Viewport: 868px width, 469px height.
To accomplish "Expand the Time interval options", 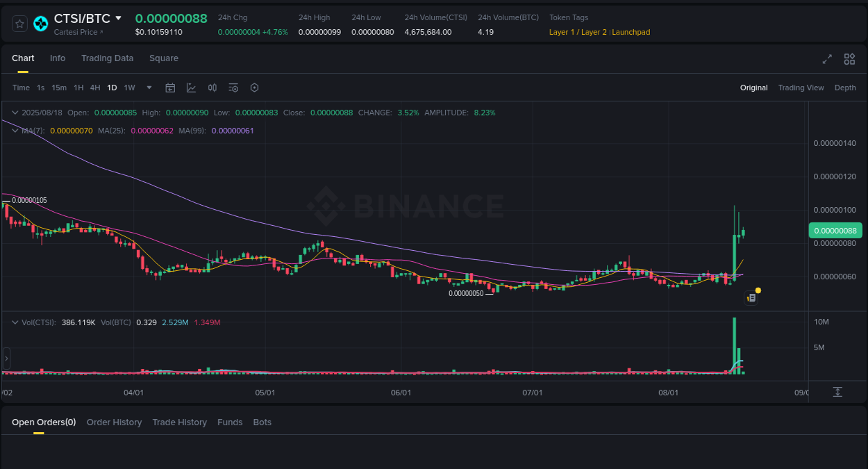I will pyautogui.click(x=21, y=88).
